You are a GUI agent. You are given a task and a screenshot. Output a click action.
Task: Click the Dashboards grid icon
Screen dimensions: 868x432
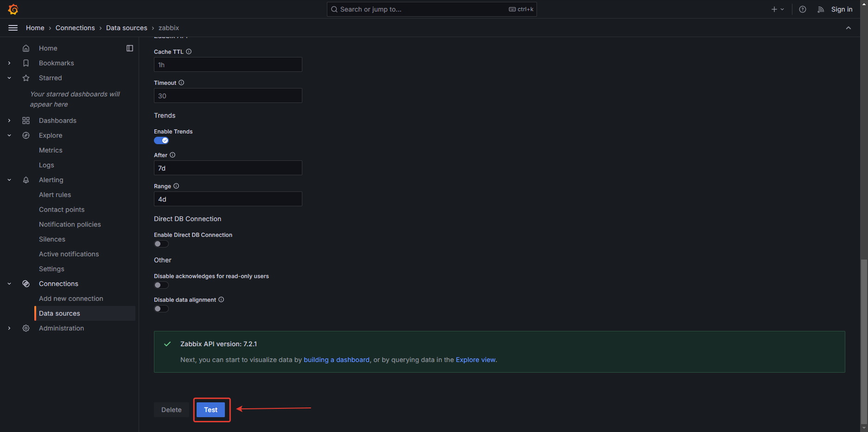[26, 121]
